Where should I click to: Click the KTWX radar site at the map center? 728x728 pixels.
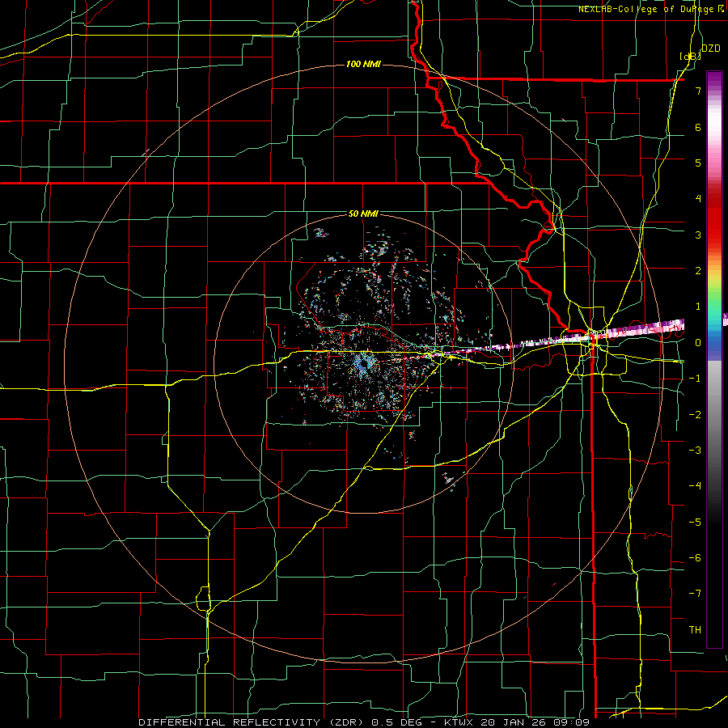coord(363,364)
